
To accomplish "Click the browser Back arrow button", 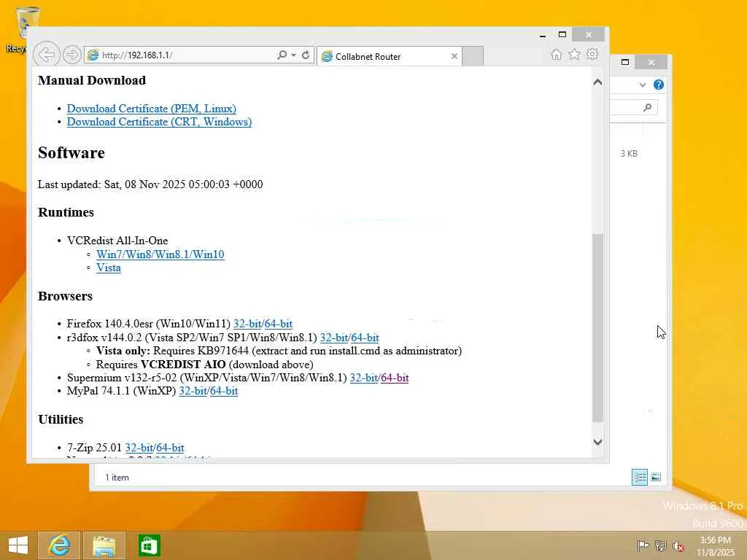I will pyautogui.click(x=46, y=55).
